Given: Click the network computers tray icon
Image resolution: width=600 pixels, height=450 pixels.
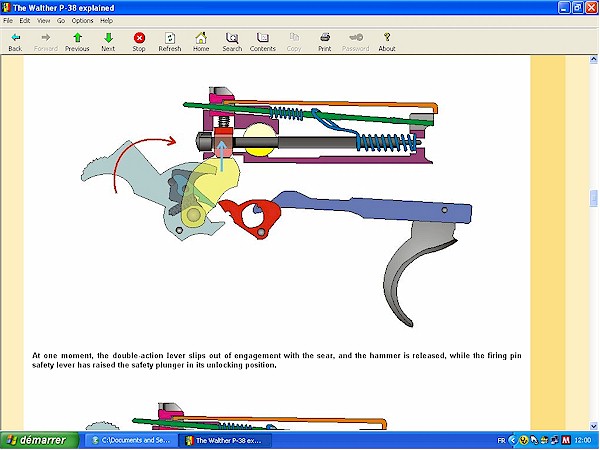Looking at the screenshot, I should 555,440.
